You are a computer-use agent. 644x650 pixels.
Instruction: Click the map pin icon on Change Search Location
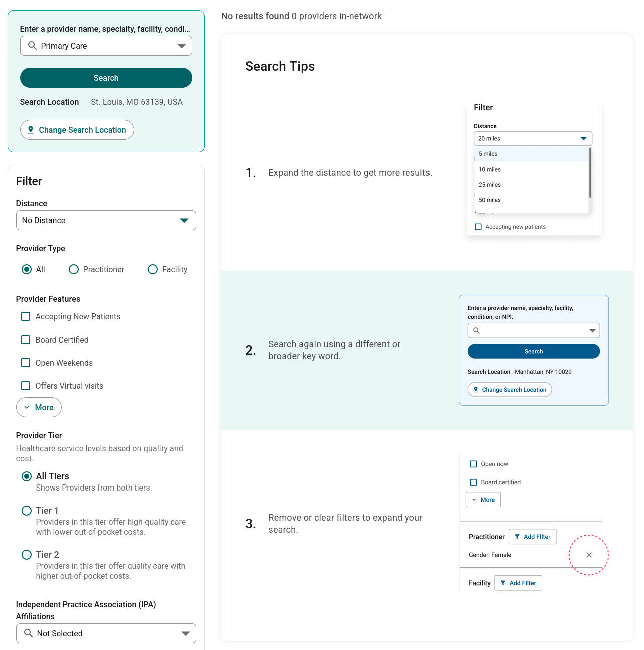(31, 130)
